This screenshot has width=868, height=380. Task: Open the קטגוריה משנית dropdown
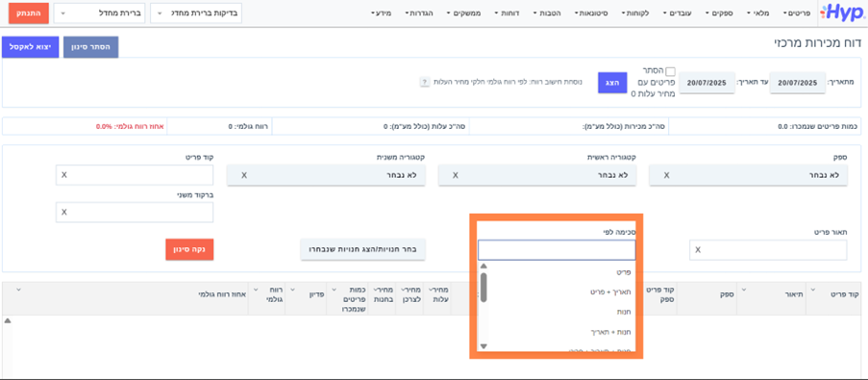click(326, 175)
